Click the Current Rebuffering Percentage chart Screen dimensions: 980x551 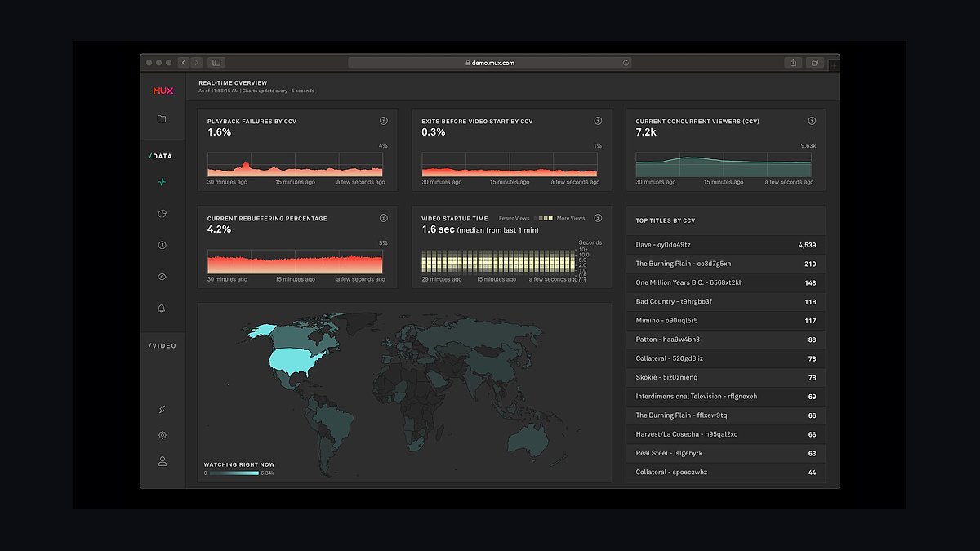[295, 262]
